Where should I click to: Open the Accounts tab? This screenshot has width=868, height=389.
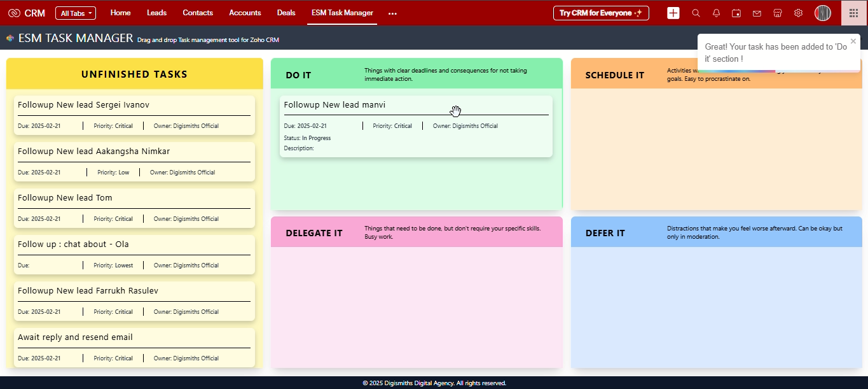pyautogui.click(x=245, y=13)
